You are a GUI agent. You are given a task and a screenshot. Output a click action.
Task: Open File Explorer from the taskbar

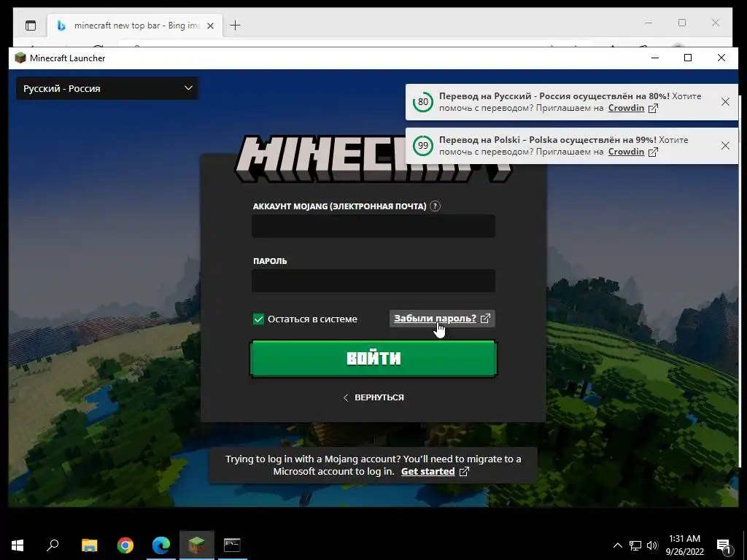89,545
